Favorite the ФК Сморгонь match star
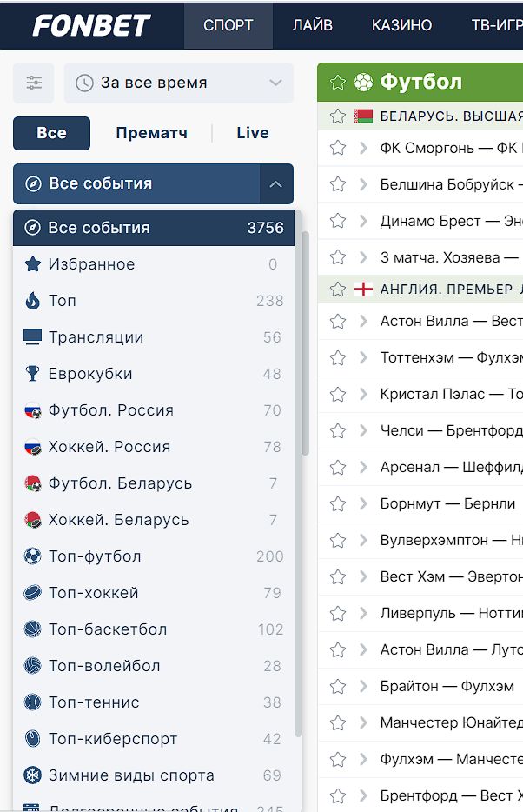 click(338, 148)
